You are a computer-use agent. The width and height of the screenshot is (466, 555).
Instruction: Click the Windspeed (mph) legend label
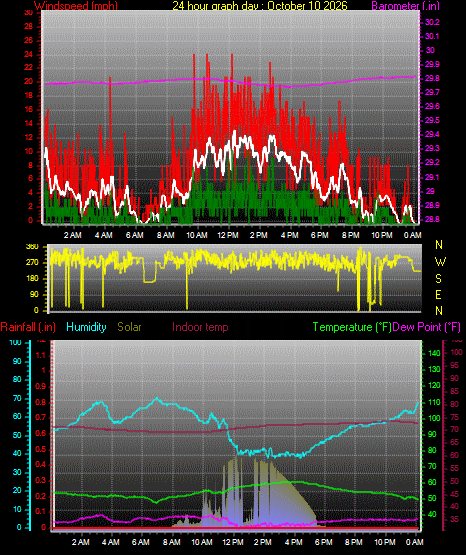(x=76, y=5)
